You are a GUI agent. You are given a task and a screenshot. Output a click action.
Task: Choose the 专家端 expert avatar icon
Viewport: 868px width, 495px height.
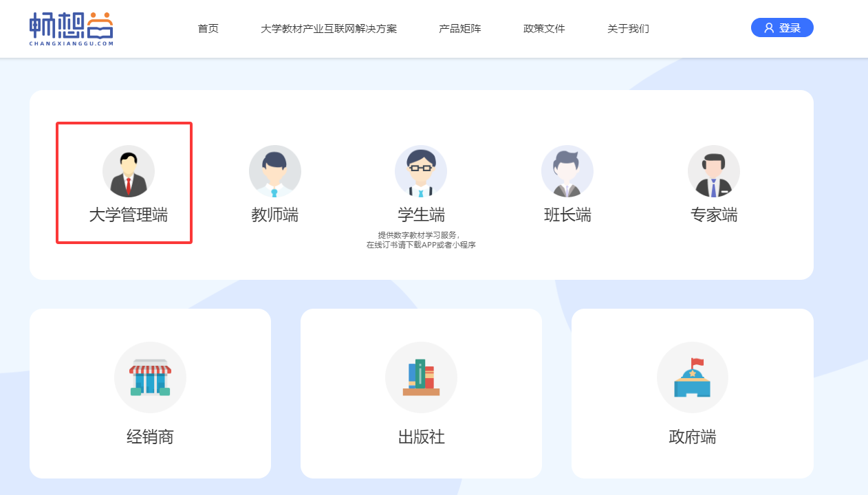714,171
